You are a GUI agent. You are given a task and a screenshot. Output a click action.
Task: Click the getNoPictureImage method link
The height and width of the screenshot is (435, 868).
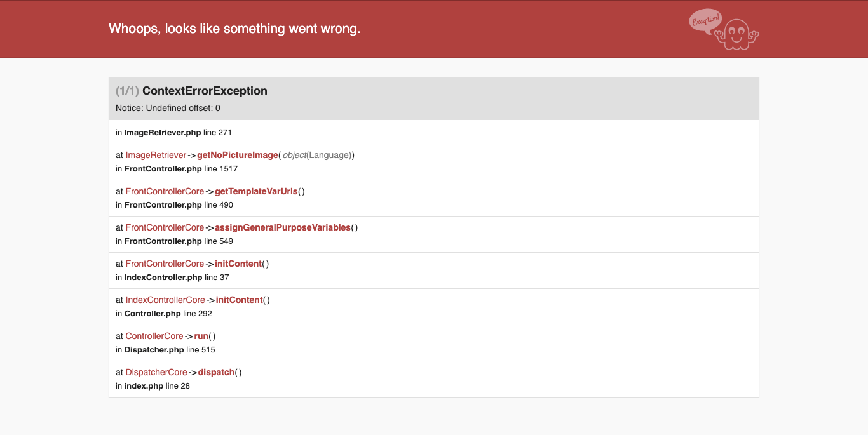[238, 155]
